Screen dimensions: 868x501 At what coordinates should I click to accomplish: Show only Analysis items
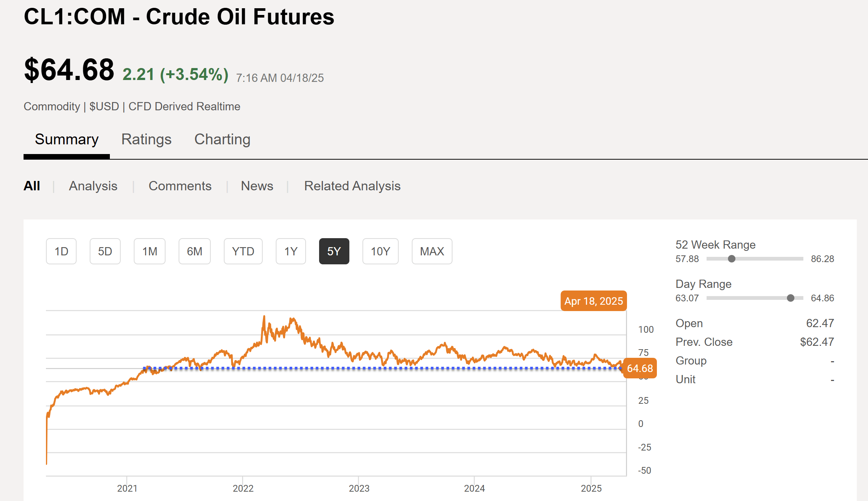point(93,186)
